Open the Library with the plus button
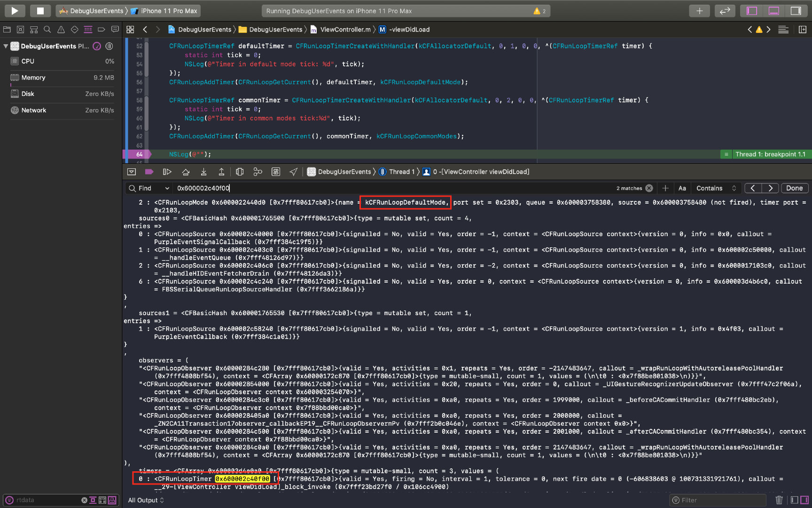Screen dimensions: 812x508 [x=700, y=11]
